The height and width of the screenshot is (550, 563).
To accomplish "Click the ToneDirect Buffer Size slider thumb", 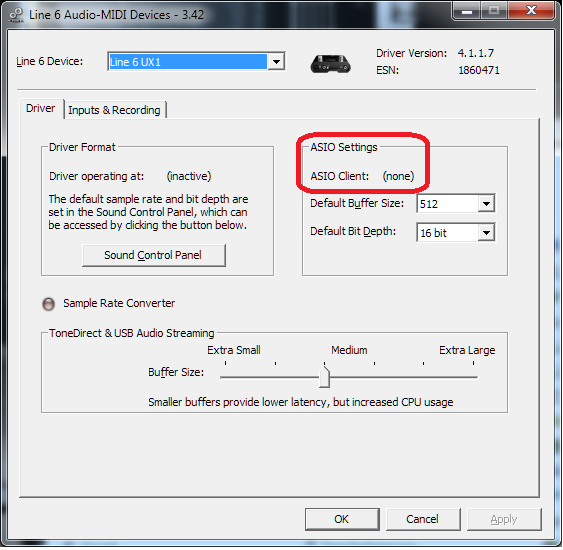I will tap(325, 377).
